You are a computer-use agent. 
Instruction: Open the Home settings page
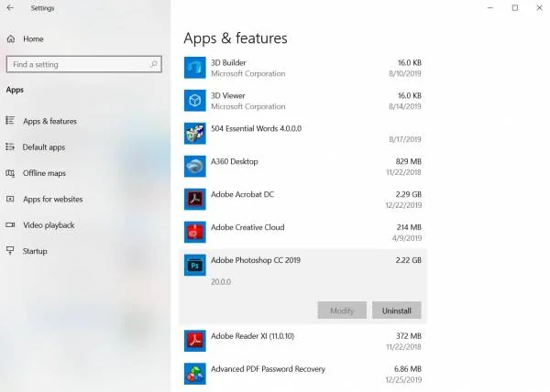33,38
